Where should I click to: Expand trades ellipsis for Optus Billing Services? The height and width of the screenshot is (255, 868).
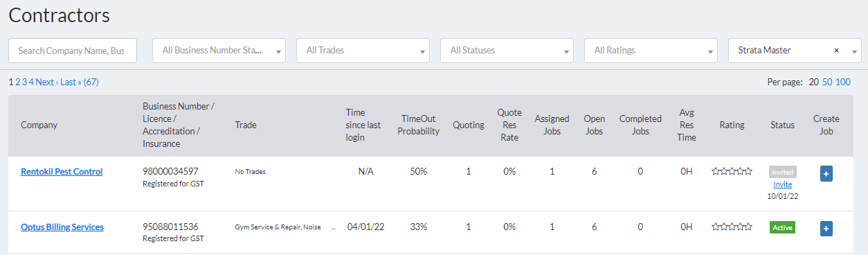click(334, 227)
